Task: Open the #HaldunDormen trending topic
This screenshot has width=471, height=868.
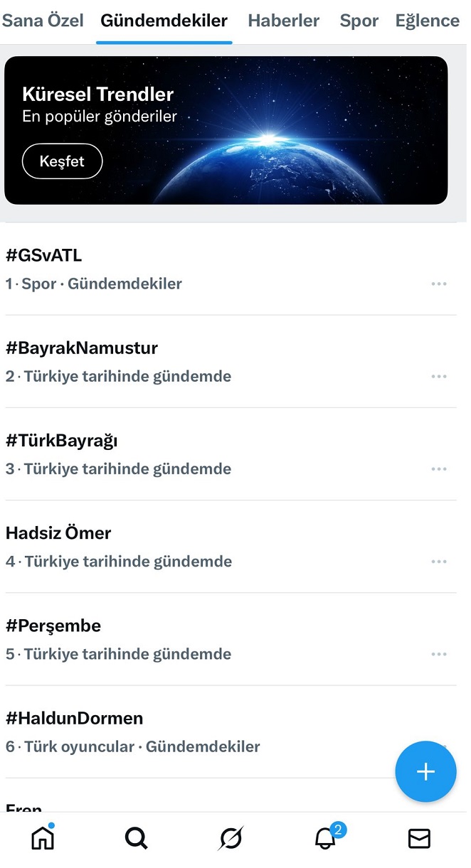Action: pyautogui.click(x=75, y=719)
